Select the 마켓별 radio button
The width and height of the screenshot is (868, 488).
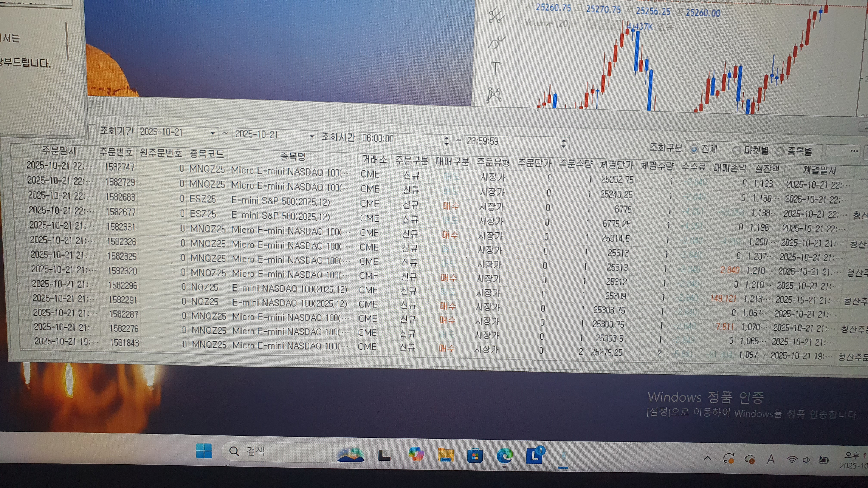click(737, 151)
